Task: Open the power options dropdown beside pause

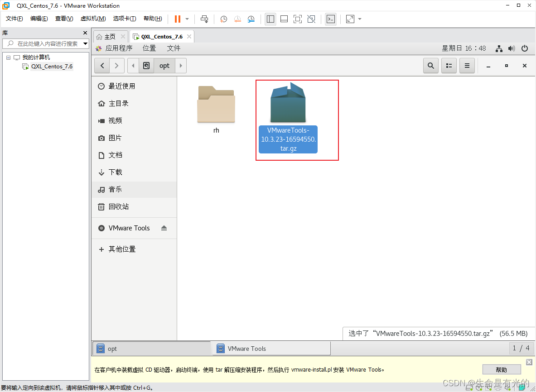Action: [187, 19]
